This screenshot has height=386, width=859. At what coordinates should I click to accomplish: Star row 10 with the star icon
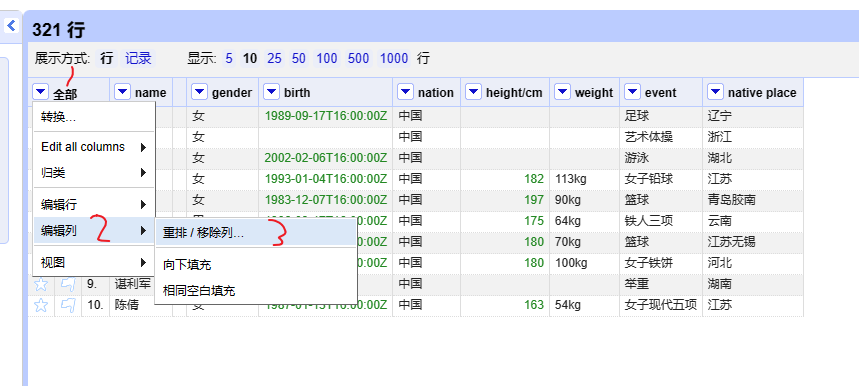[41, 305]
